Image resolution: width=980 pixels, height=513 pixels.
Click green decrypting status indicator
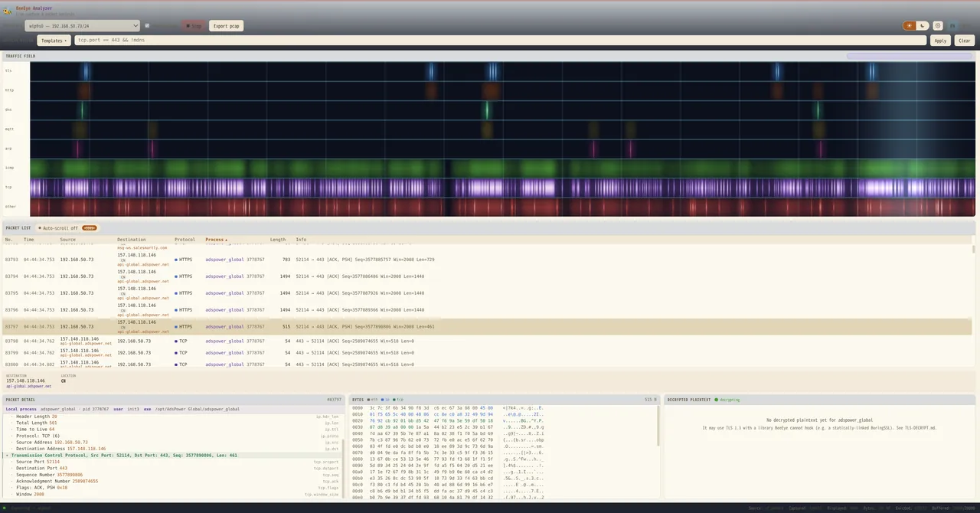(x=727, y=400)
